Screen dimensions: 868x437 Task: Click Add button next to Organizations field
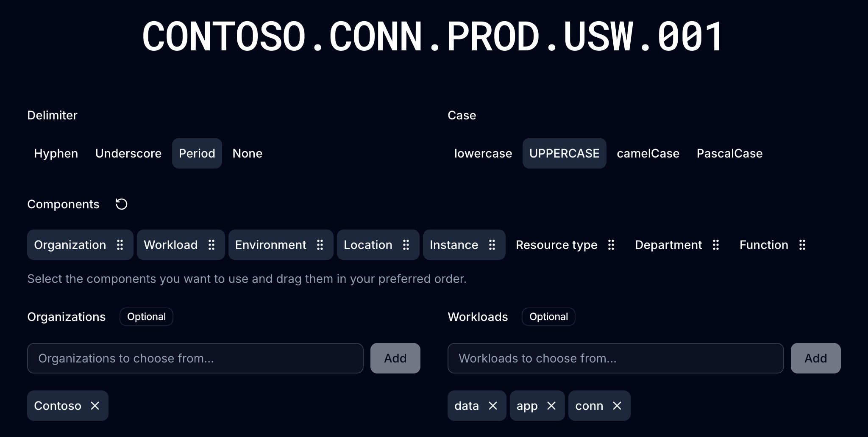click(x=395, y=358)
